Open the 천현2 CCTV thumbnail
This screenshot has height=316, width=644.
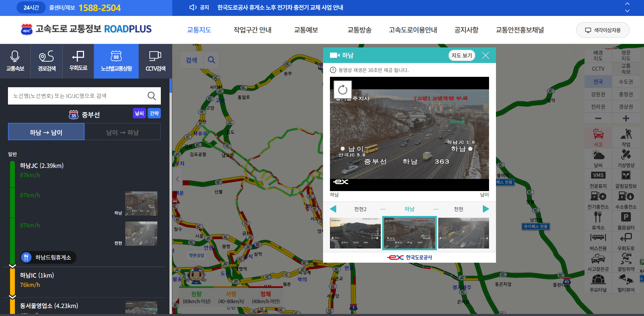pyautogui.click(x=355, y=233)
